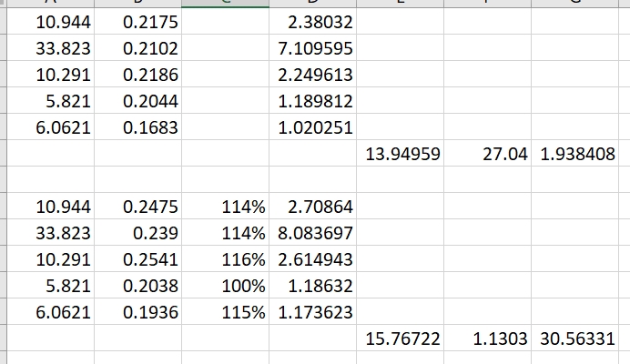Select cell showing 7.109595
Image resolution: width=630 pixels, height=364 pixels.
[313, 47]
